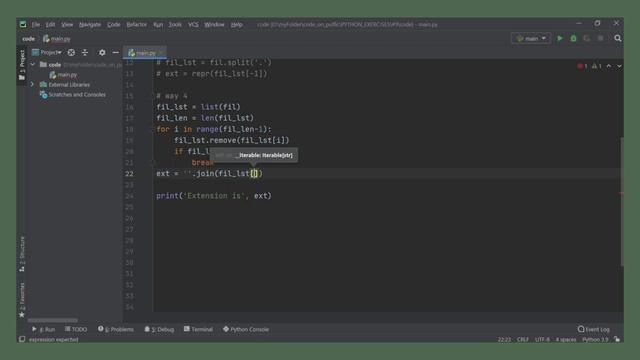Image resolution: width=640 pixels, height=360 pixels.
Task: Click the print statement on line 24
Action: point(213,196)
